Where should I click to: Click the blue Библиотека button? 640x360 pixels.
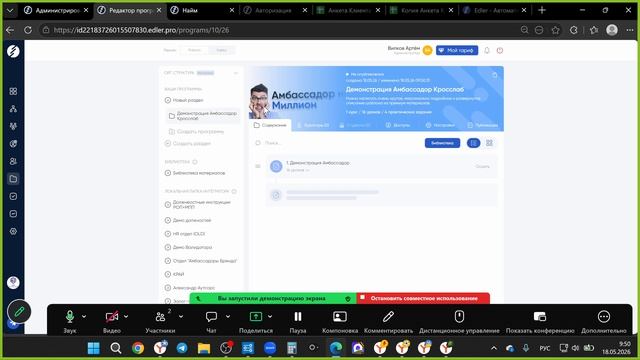point(442,143)
